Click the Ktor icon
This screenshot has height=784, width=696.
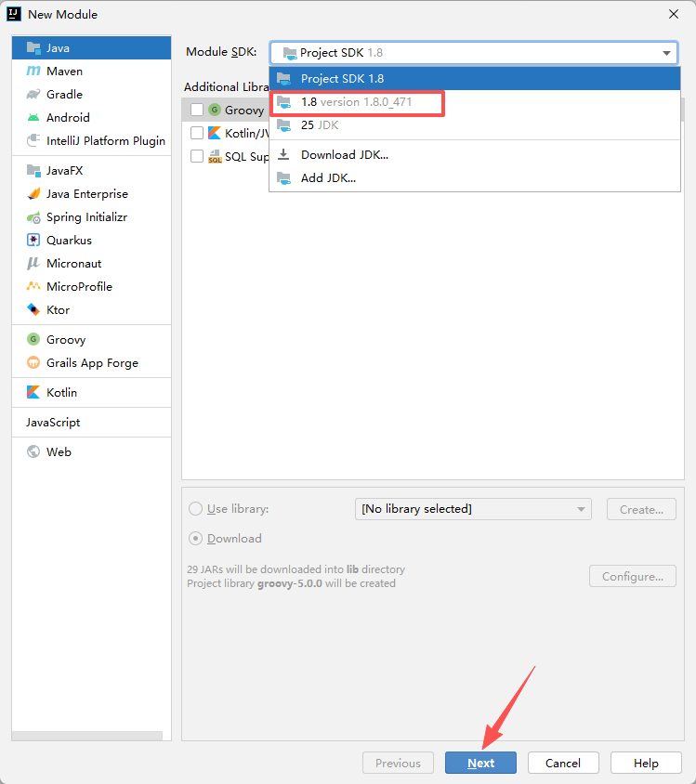33,309
